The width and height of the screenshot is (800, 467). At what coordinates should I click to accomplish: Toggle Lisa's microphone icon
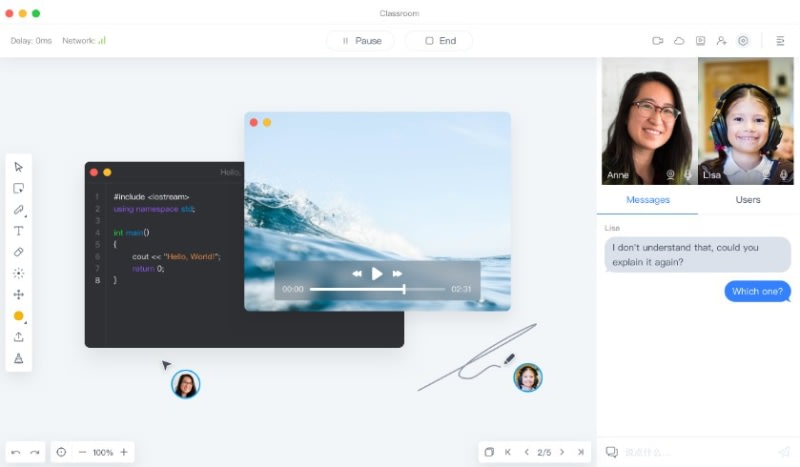point(784,175)
